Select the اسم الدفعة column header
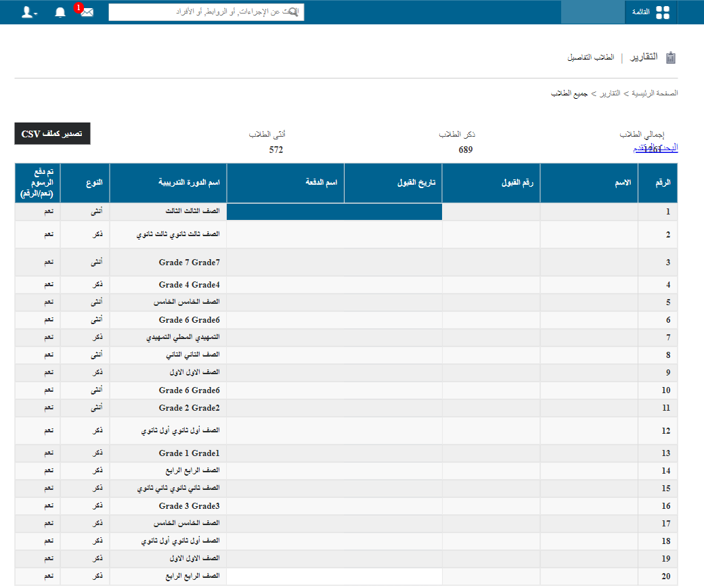The width and height of the screenshot is (704, 588). 286,183
